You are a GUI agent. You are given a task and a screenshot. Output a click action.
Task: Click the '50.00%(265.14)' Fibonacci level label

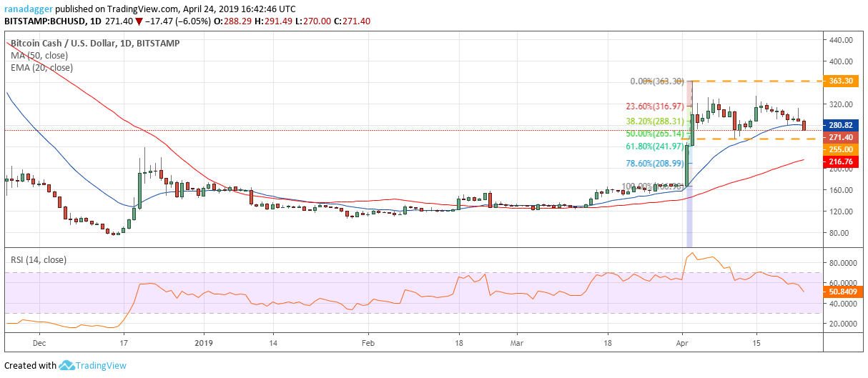click(654, 134)
